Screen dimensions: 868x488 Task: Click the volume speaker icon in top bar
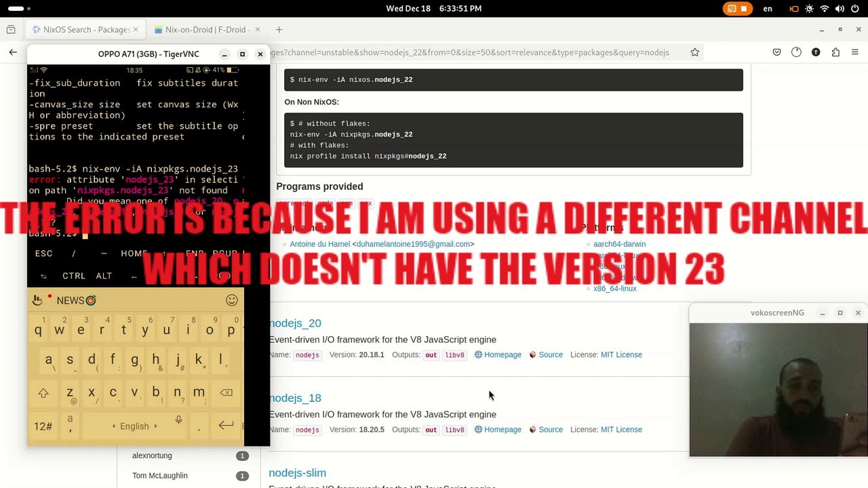(x=840, y=9)
